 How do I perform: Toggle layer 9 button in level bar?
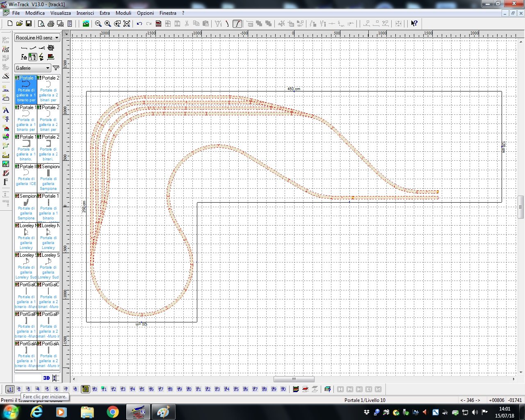tap(85, 389)
